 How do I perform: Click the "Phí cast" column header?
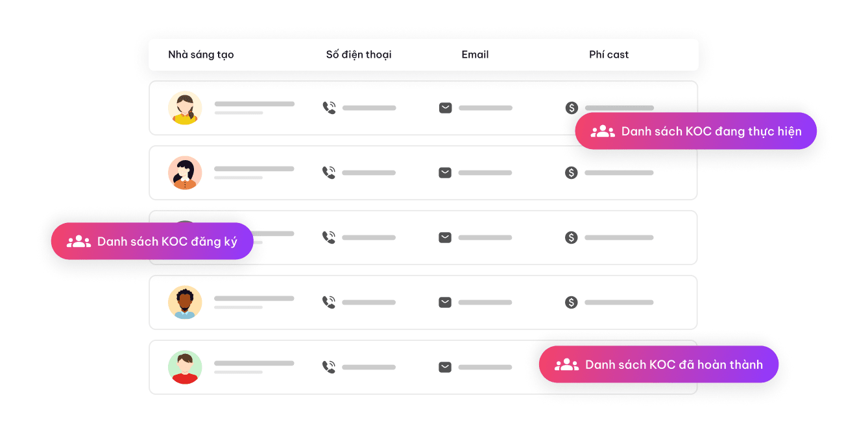[609, 54]
